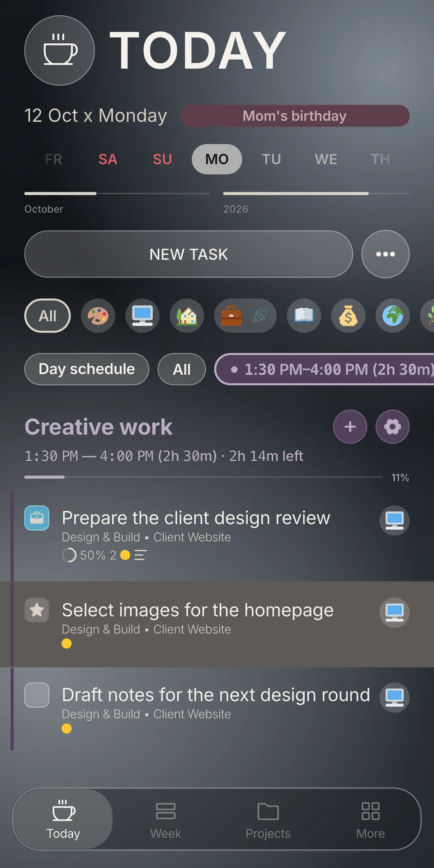Click the Creative work heading
Viewport: 434px width, 868px height.
[x=99, y=427]
